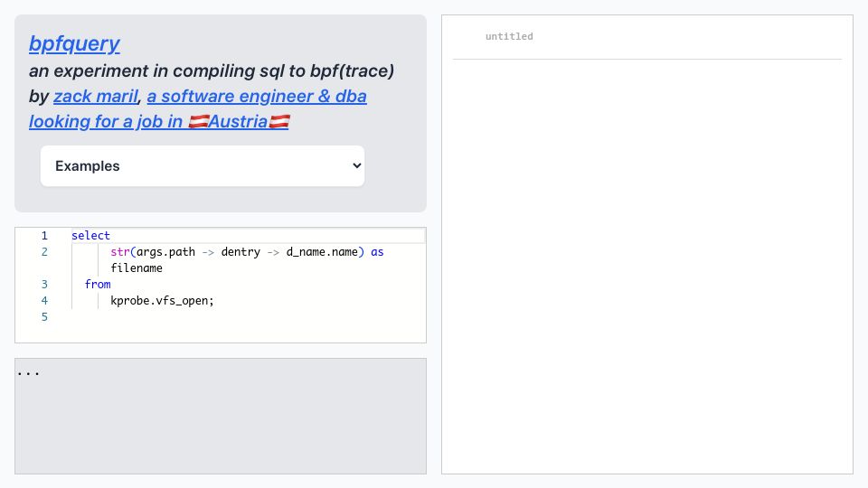Open the bpfquery title link
Image resolution: width=868 pixels, height=488 pixels.
(74, 43)
